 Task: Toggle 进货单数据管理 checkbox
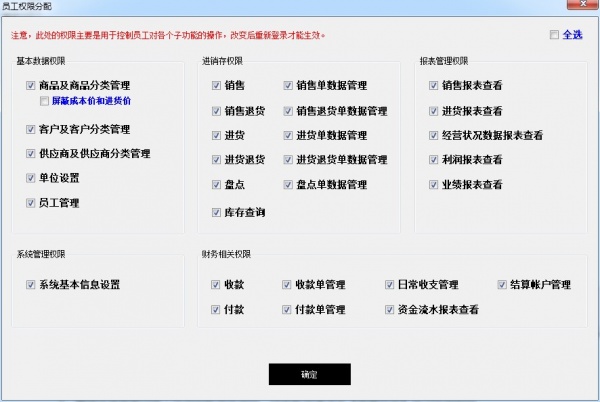288,135
